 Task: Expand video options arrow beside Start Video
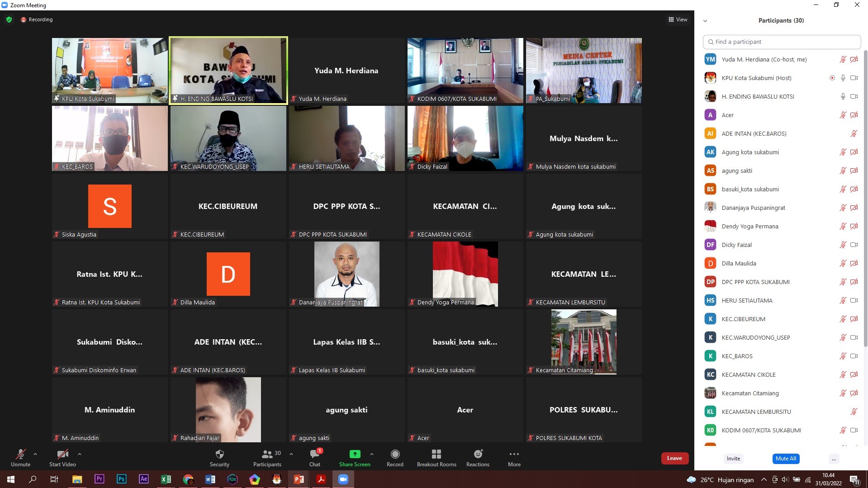(x=80, y=454)
